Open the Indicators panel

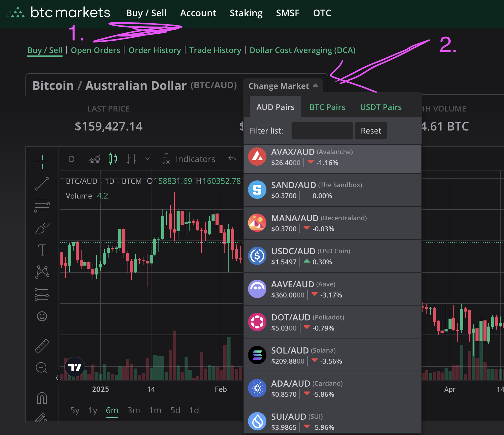[189, 159]
